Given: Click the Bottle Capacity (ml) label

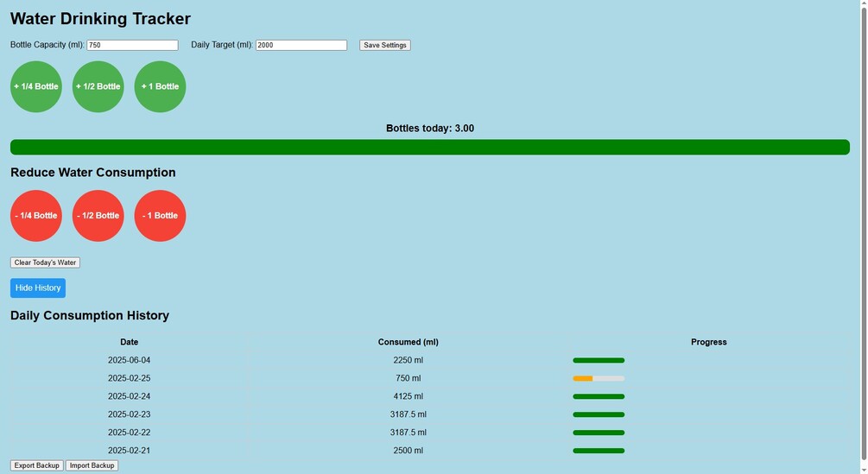Looking at the screenshot, I should (47, 45).
